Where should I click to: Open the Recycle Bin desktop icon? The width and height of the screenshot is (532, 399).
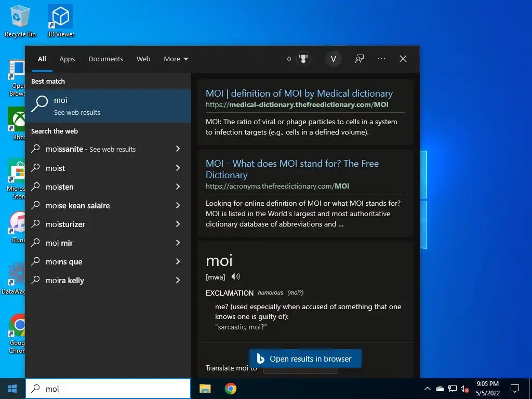point(20,21)
